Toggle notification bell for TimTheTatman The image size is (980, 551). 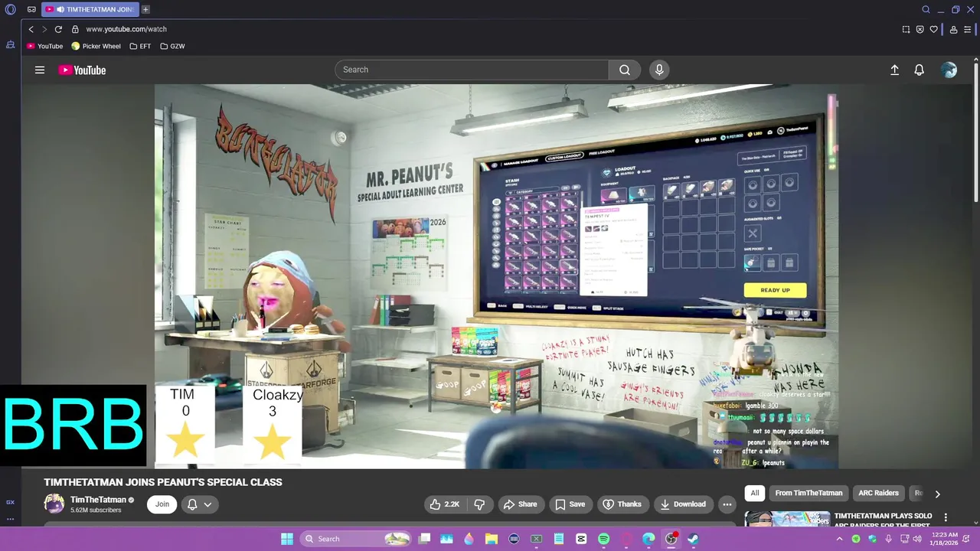click(200, 504)
